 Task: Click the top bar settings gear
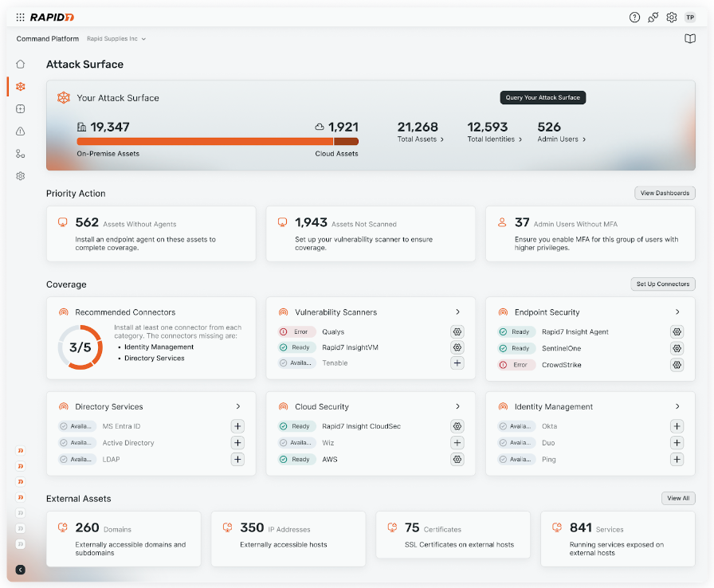pos(672,18)
